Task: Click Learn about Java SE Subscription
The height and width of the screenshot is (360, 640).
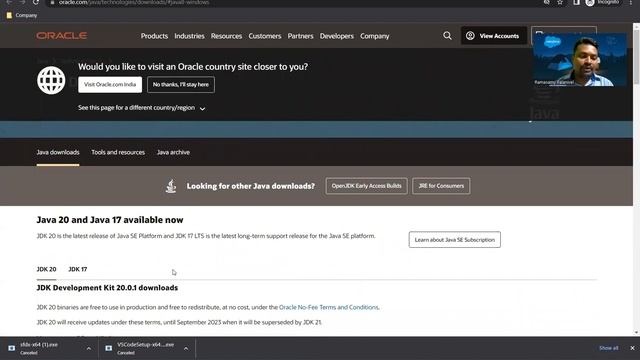Action: (455, 240)
